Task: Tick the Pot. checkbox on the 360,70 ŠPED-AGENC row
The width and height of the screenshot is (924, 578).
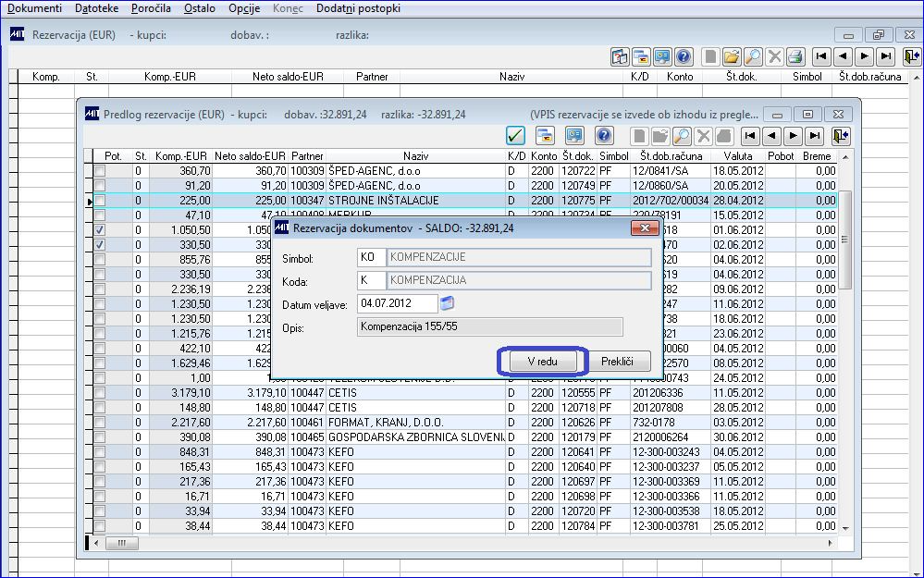Action: 100,171
